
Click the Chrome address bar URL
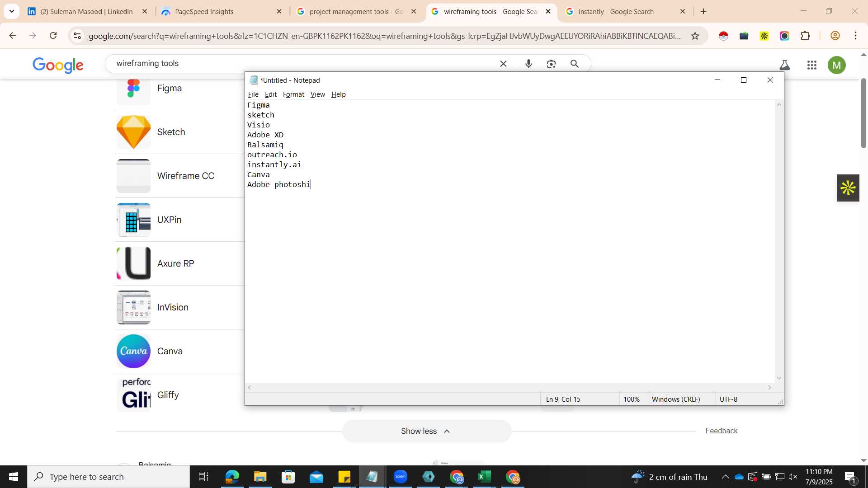click(x=384, y=36)
